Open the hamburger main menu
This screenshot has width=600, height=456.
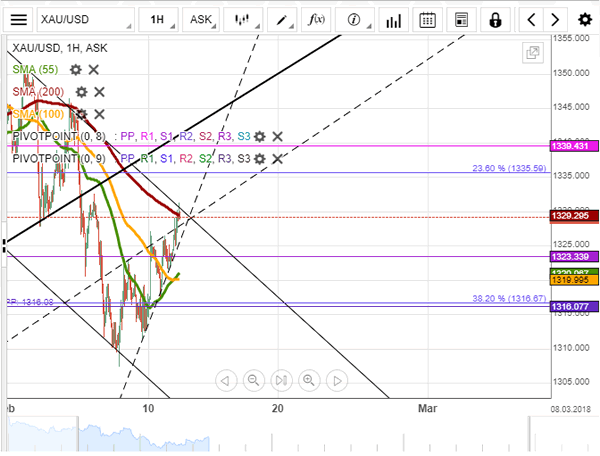18,20
